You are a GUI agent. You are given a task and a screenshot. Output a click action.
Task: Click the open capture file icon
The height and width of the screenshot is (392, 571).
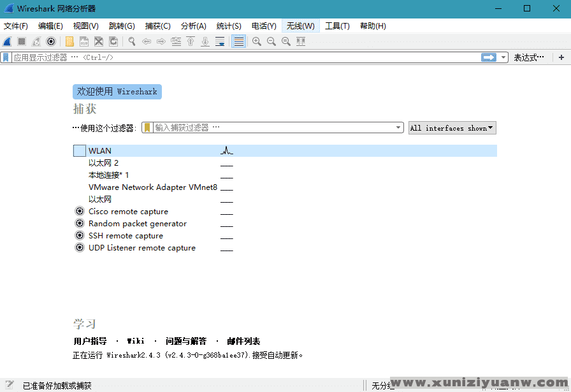point(69,41)
